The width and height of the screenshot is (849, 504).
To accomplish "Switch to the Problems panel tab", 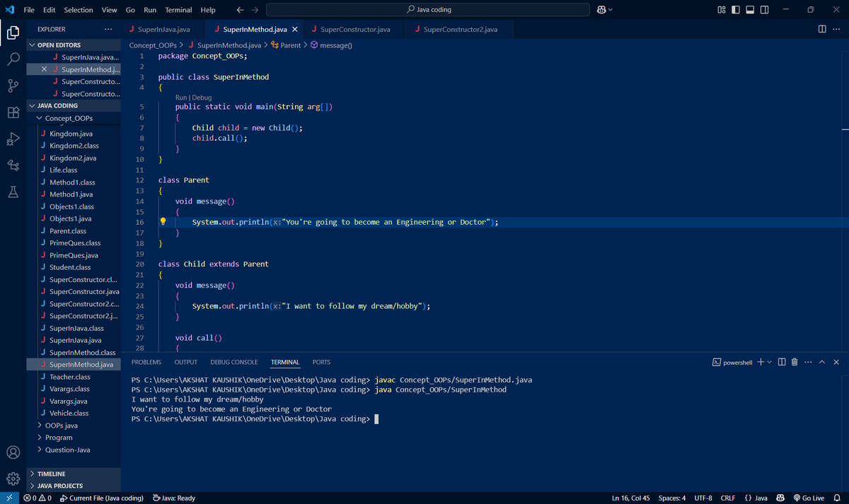I will [x=146, y=362].
